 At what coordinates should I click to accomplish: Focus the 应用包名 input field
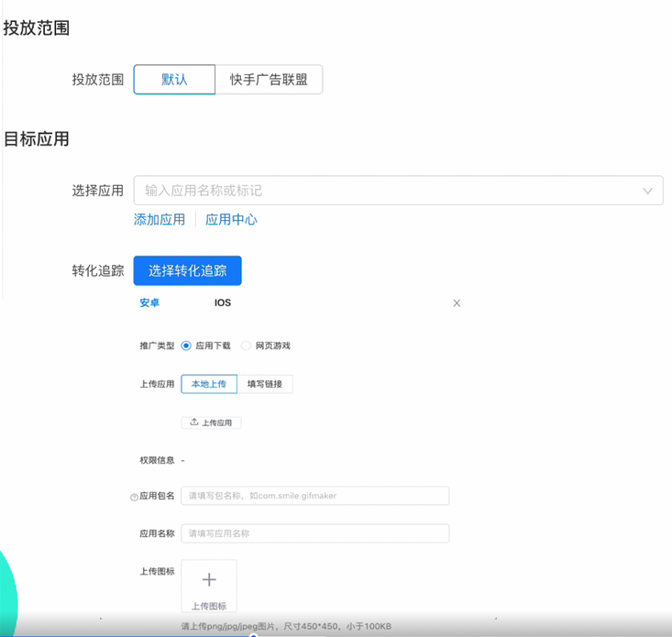click(315, 496)
